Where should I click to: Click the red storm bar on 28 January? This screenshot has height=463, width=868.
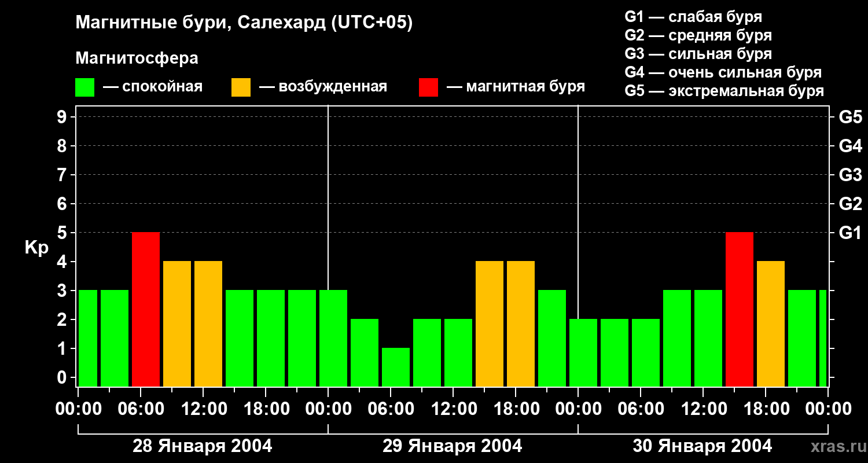(x=146, y=309)
